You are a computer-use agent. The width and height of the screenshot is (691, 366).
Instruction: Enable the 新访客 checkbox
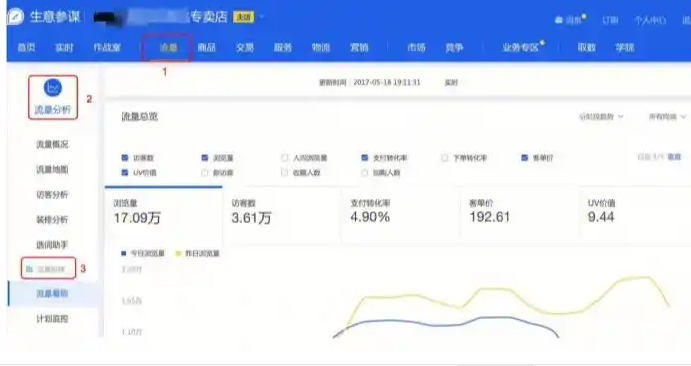pos(204,173)
